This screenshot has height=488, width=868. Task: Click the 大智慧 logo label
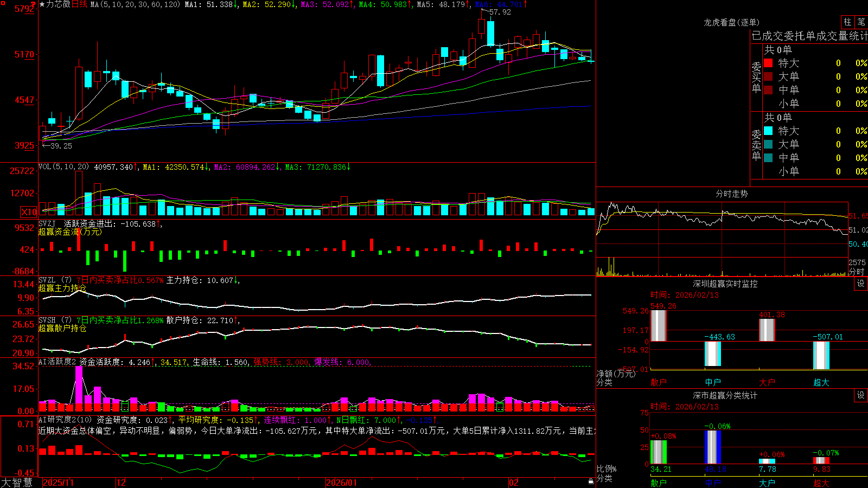(17, 482)
